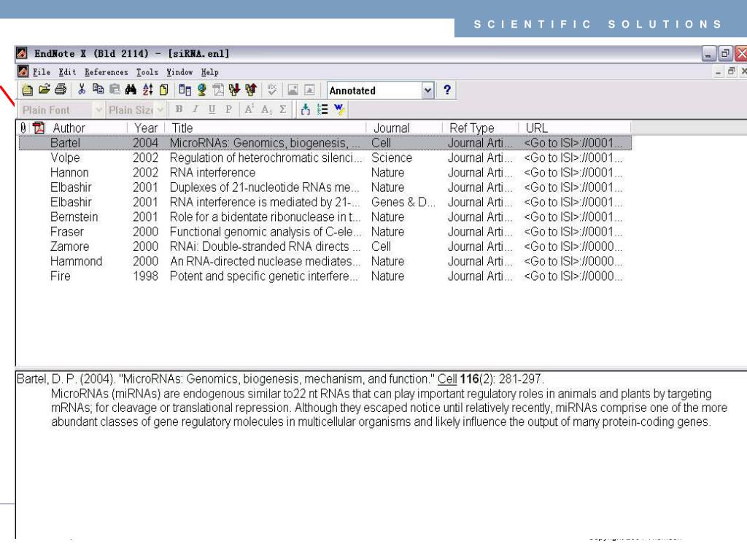The image size is (747, 560).
Task: Select the Bartel 2004 reference row
Action: coord(325,143)
